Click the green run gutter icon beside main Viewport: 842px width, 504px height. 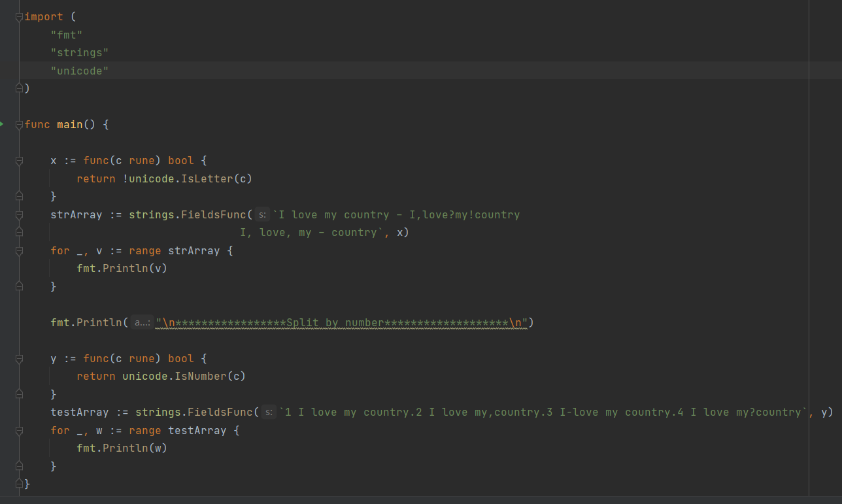[x=2, y=124]
